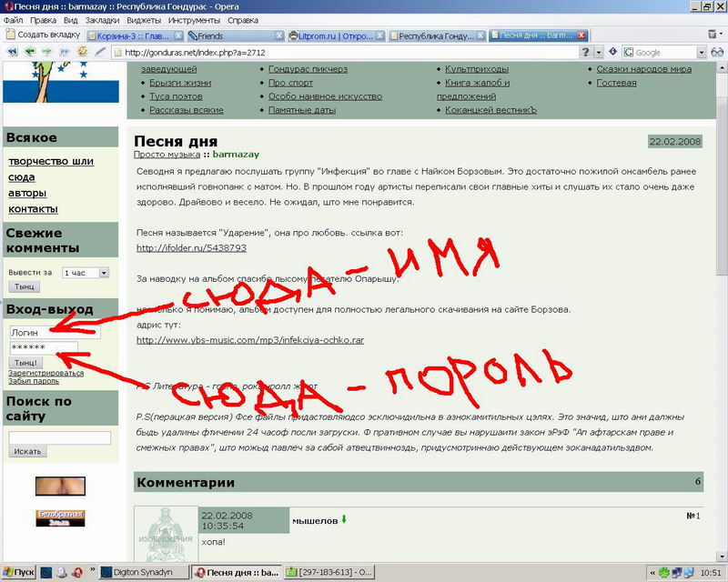The height and width of the screenshot is (582, 728).
Task: Click the trash icon at right of tab bar
Action: (713, 35)
